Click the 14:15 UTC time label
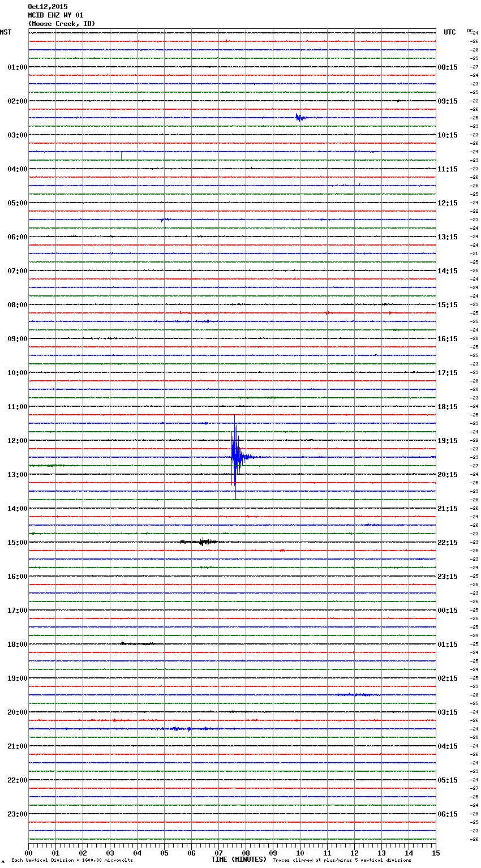 [x=448, y=270]
